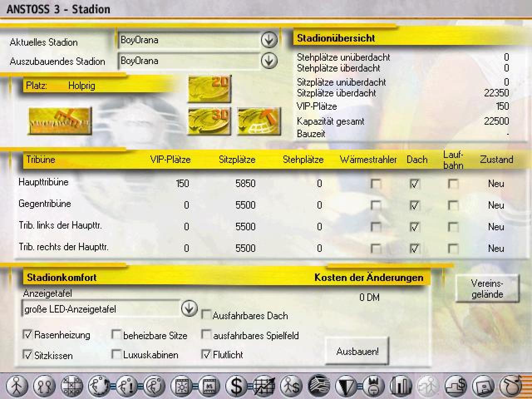This screenshot has width=532, height=399.
Task: Open the Vereinsgelände button
Action: point(488,288)
